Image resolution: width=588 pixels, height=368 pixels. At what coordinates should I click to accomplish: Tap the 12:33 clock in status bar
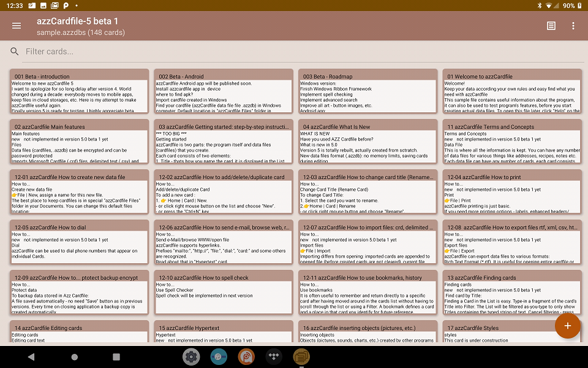point(15,6)
